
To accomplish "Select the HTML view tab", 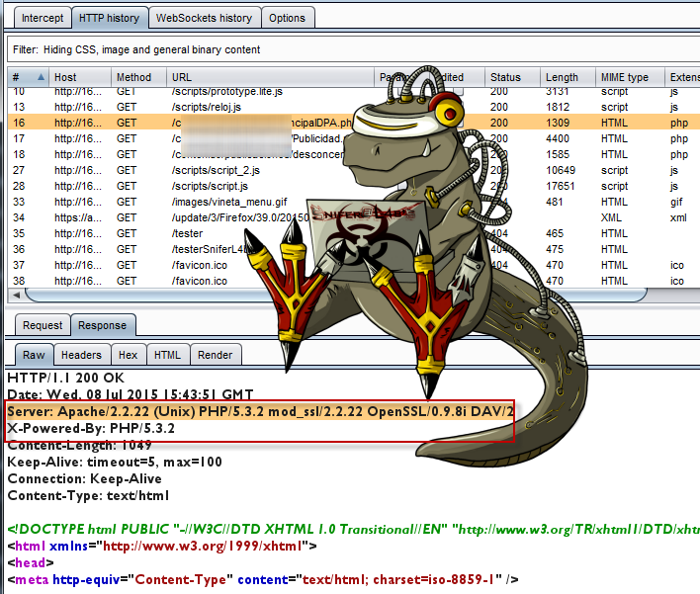I will pos(167,355).
